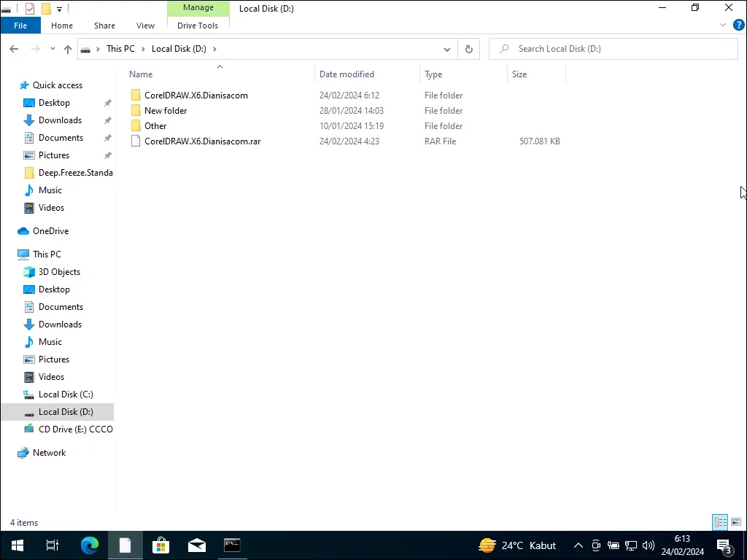This screenshot has height=560, width=747.
Task: Unpin Downloads from Quick access
Action: [107, 120]
